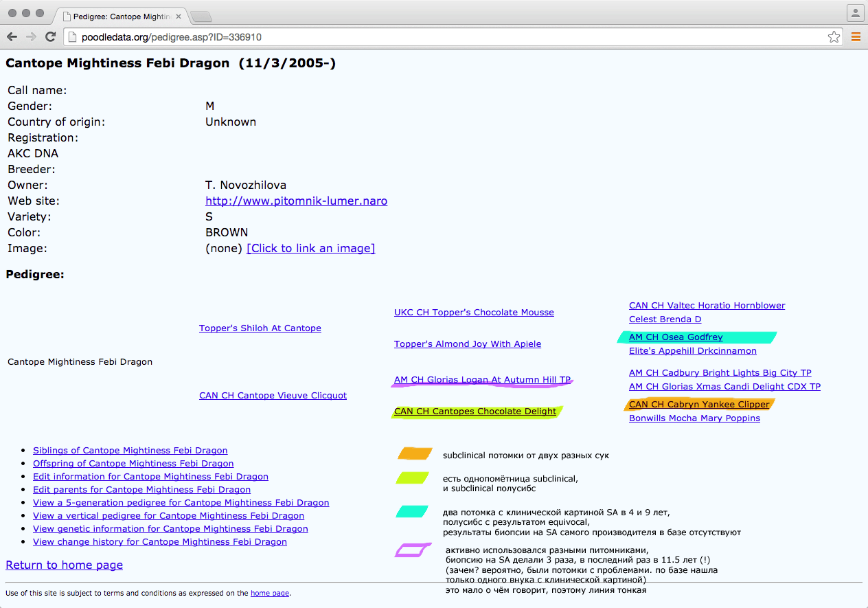
Task: Click the browser back arrow
Action: coord(12,37)
